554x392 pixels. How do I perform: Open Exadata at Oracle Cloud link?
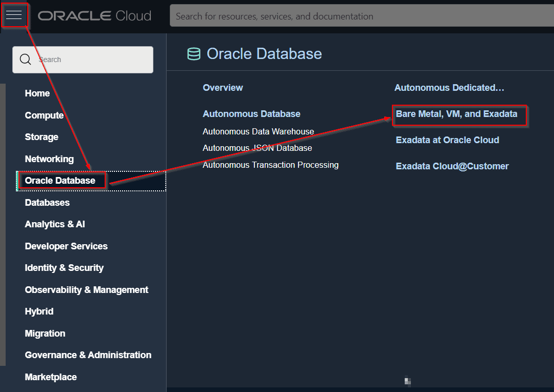447,140
